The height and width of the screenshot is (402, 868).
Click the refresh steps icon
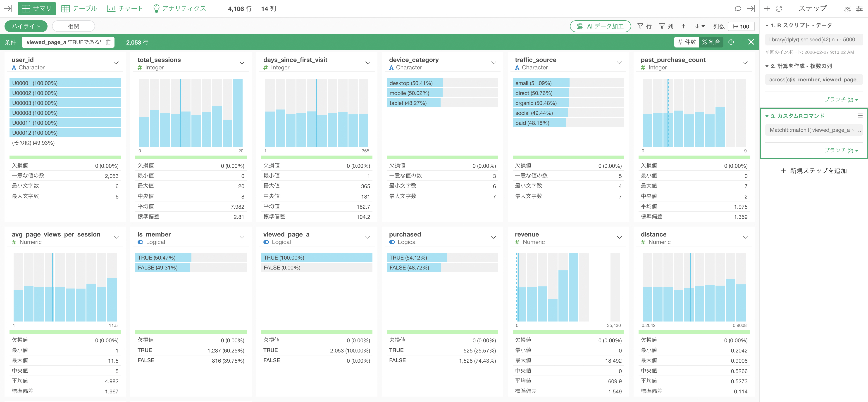(779, 9)
